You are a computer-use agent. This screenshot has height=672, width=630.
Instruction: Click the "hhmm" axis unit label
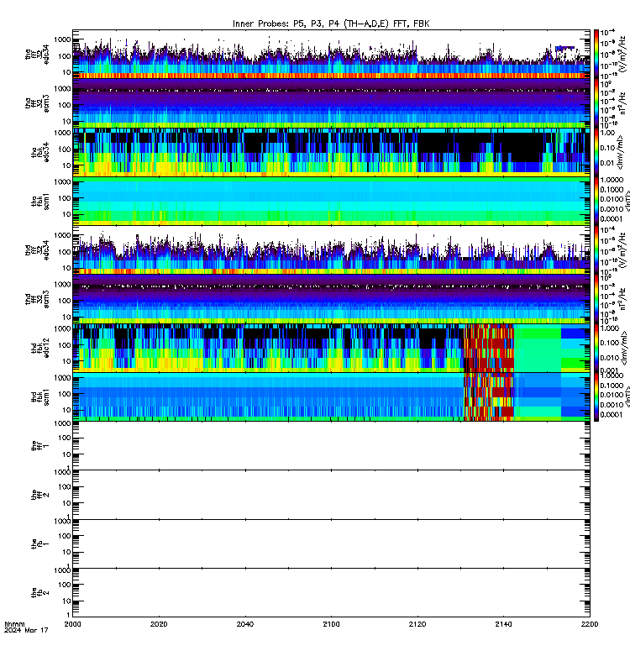point(14,624)
